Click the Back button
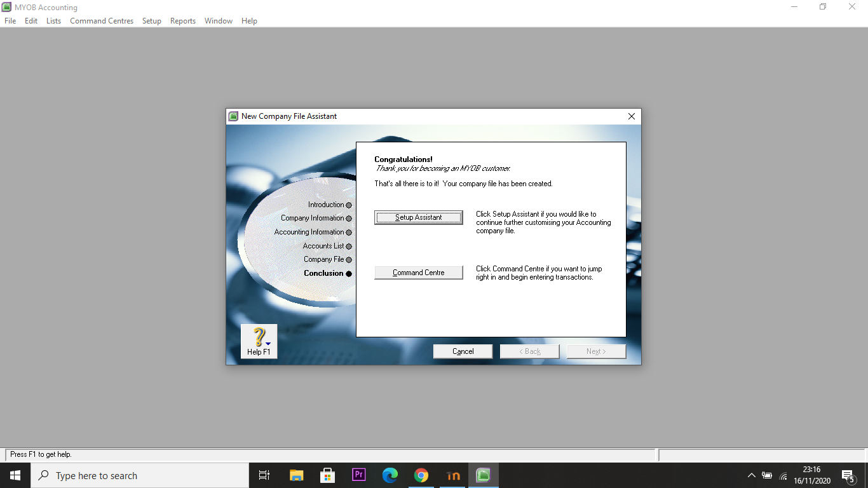 (x=530, y=351)
